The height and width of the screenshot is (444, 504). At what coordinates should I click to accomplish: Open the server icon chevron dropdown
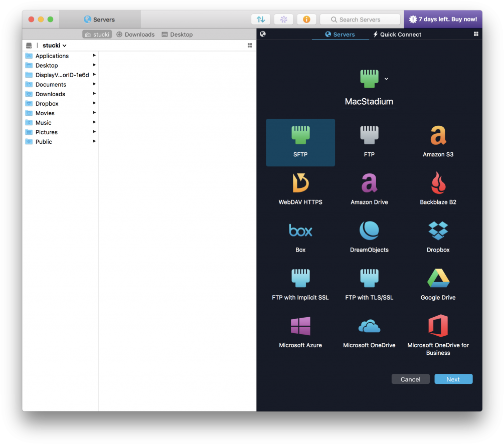point(386,79)
